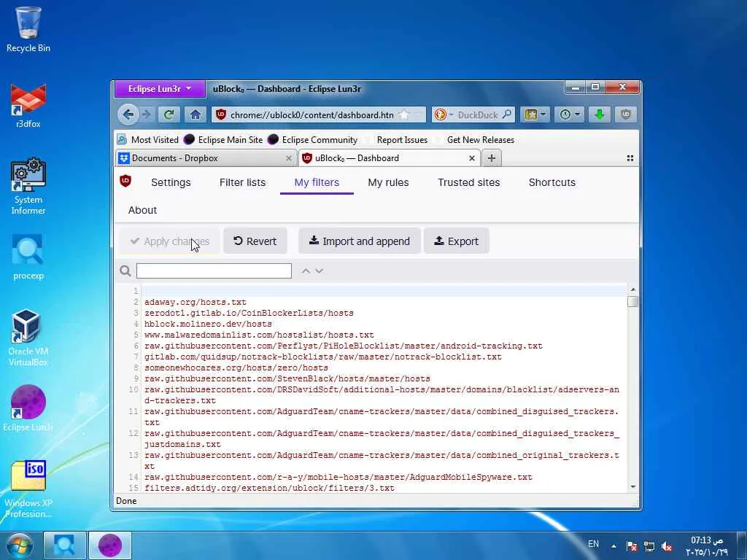Click the uBlock toolbar button at far right
This screenshot has width=747, height=560.
(x=625, y=114)
